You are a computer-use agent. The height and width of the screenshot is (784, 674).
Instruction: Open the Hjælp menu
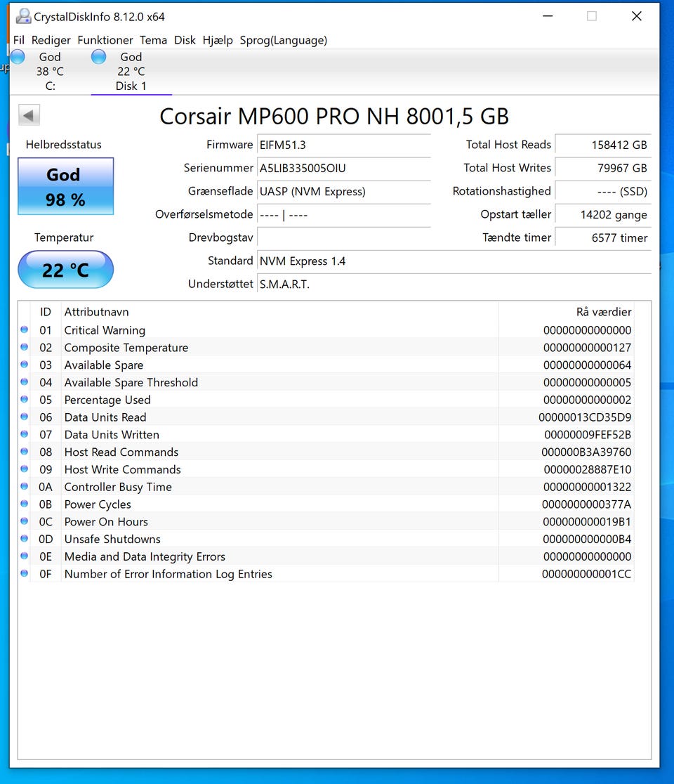coord(218,40)
